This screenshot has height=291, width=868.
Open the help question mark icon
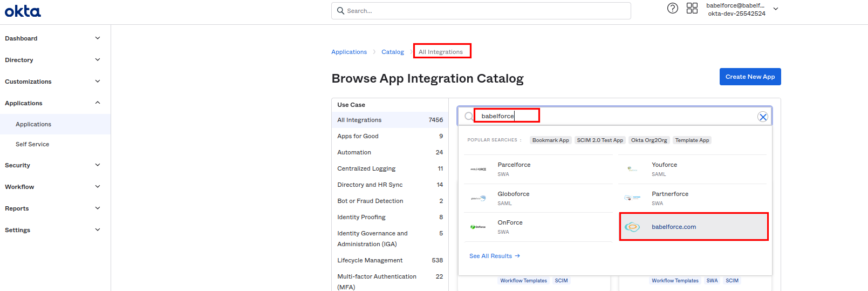tap(673, 8)
